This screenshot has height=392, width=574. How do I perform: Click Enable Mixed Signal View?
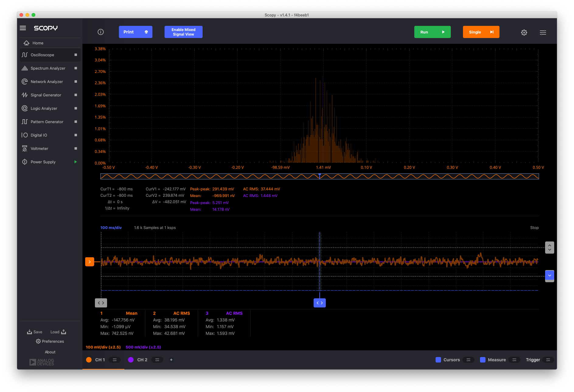click(183, 32)
